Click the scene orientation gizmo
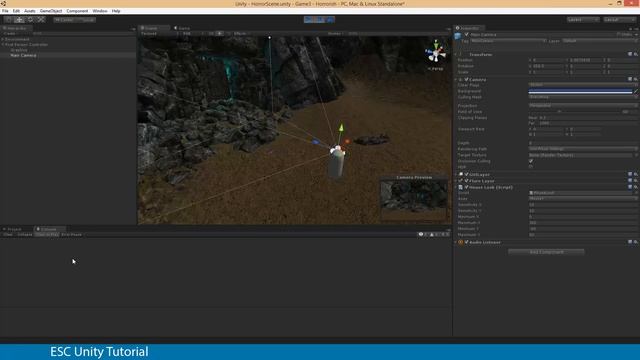640x360 pixels. (436, 54)
